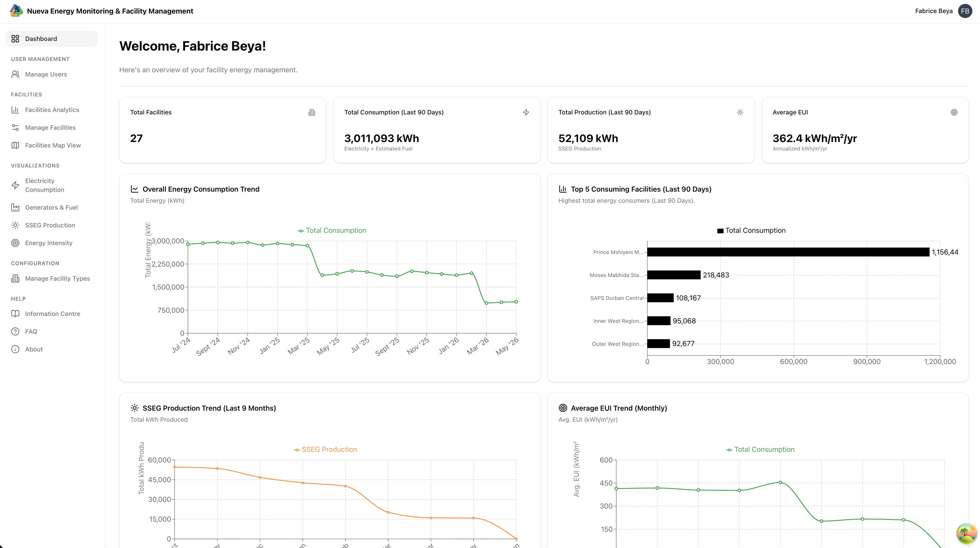
Task: Click lightning icon on Total Consumption card
Action: 526,112
